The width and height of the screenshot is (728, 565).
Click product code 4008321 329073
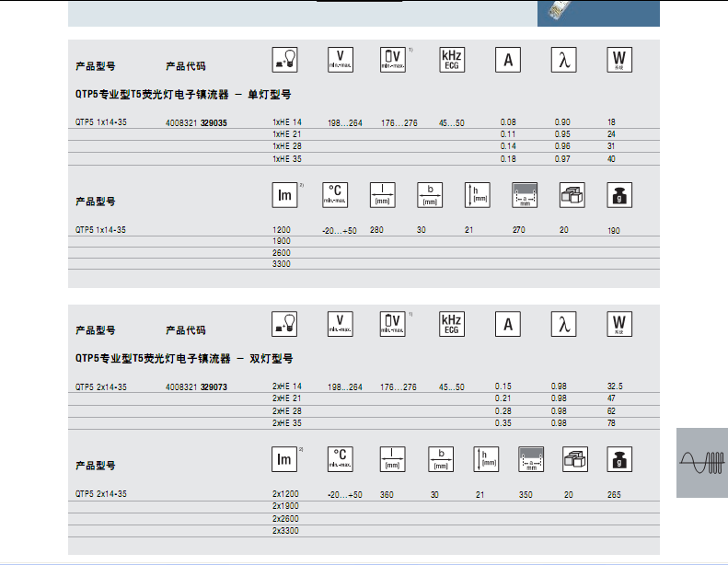coord(197,387)
